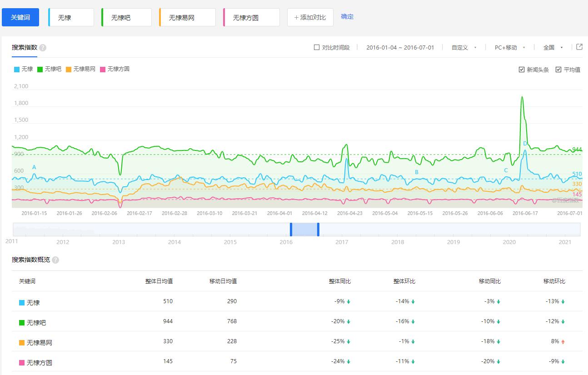Click the 关键词 button
This screenshot has width=588, height=375.
[20, 17]
